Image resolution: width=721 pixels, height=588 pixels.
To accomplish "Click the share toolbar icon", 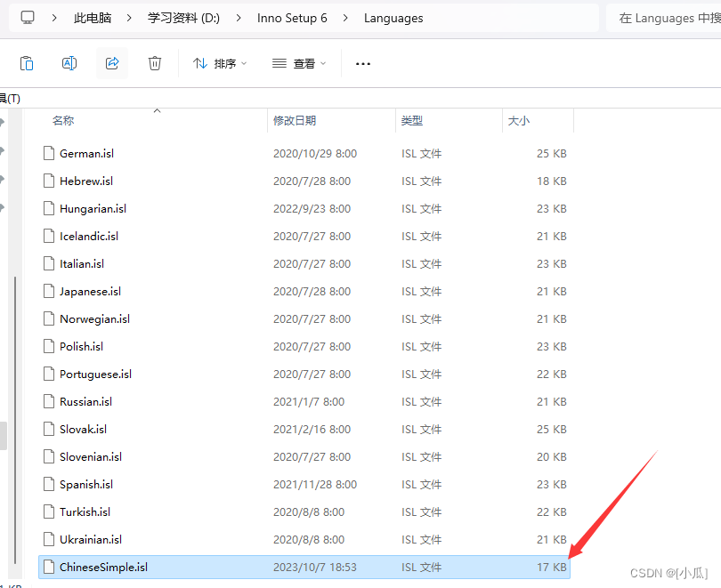I will [112, 63].
